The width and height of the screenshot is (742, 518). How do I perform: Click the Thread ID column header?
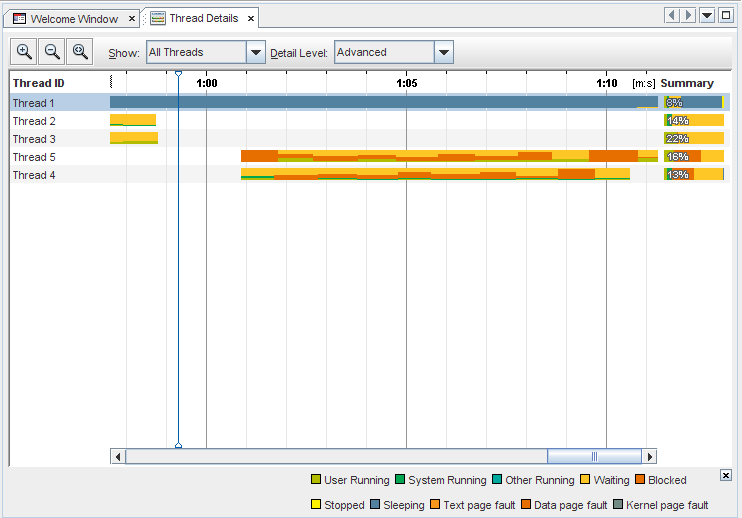tap(38, 83)
